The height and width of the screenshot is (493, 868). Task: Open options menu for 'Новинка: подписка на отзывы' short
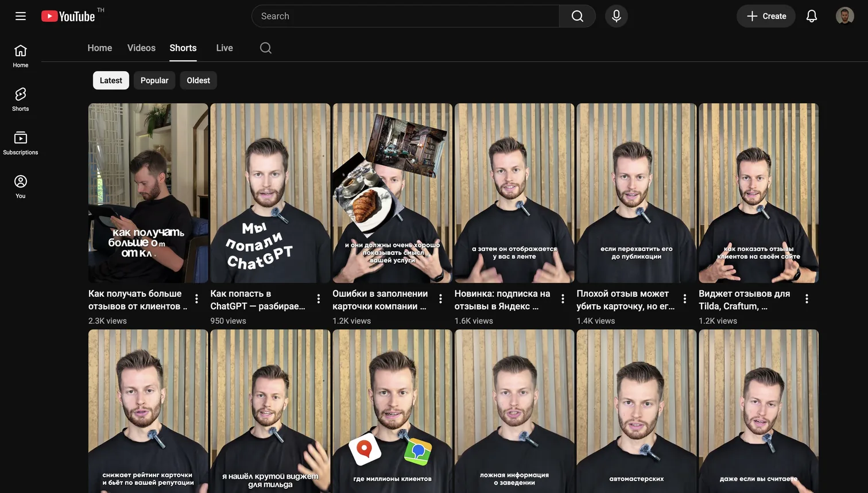[563, 299]
